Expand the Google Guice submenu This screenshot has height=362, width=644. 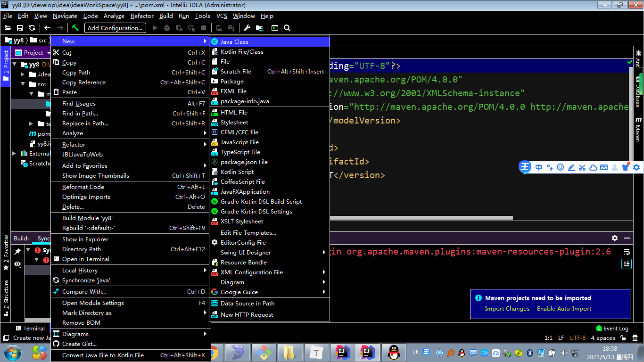[269, 292]
